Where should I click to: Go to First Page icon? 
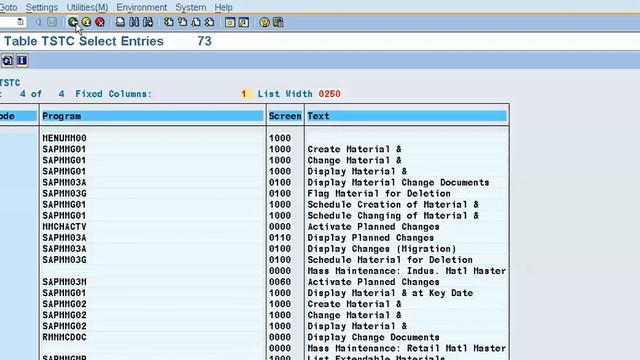169,22
